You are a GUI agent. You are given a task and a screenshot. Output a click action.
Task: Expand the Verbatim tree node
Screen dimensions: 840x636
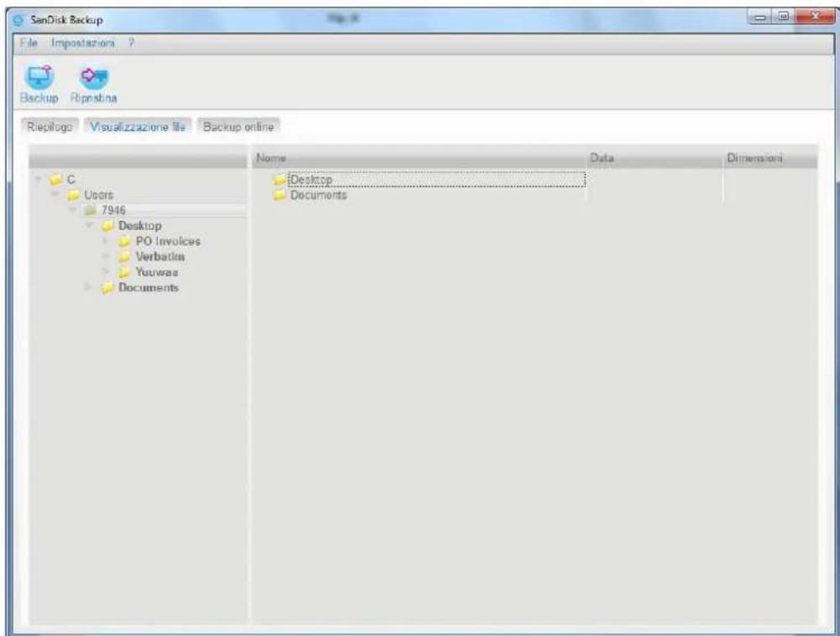106,256
